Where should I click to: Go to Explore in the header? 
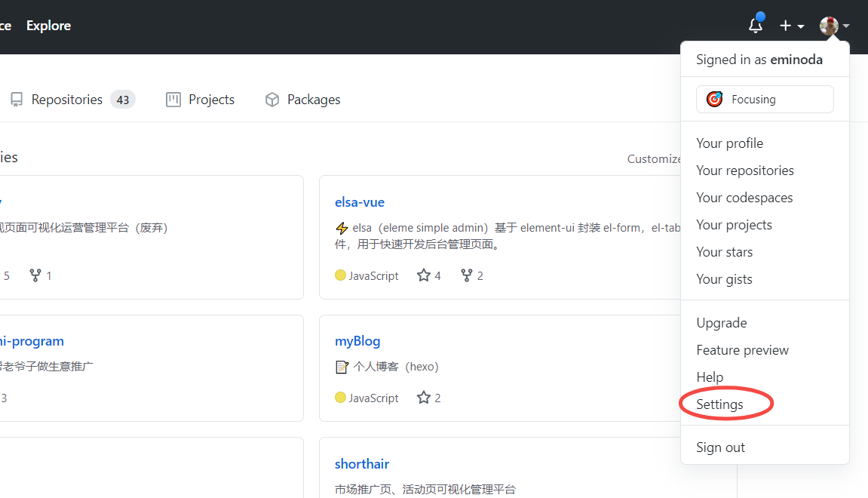pyautogui.click(x=49, y=26)
